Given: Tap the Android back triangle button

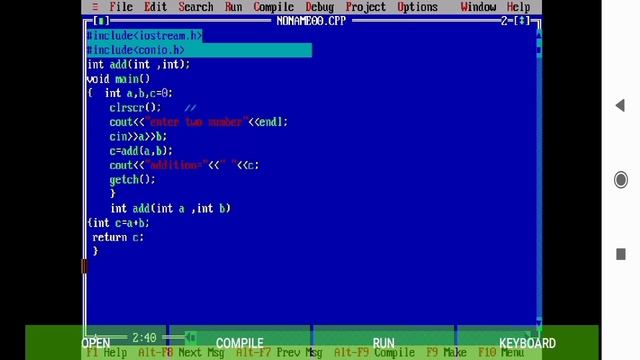Looking at the screenshot, I should (620, 105).
